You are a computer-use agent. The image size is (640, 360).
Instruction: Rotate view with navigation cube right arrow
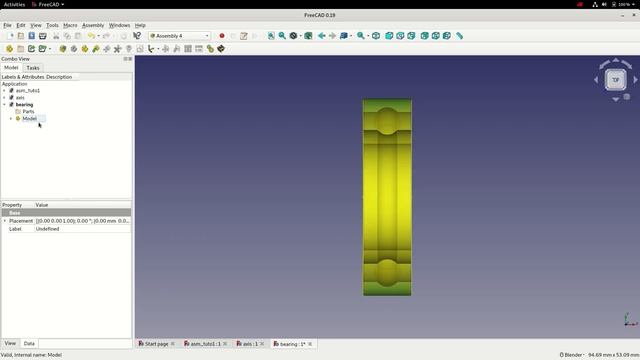click(x=635, y=80)
